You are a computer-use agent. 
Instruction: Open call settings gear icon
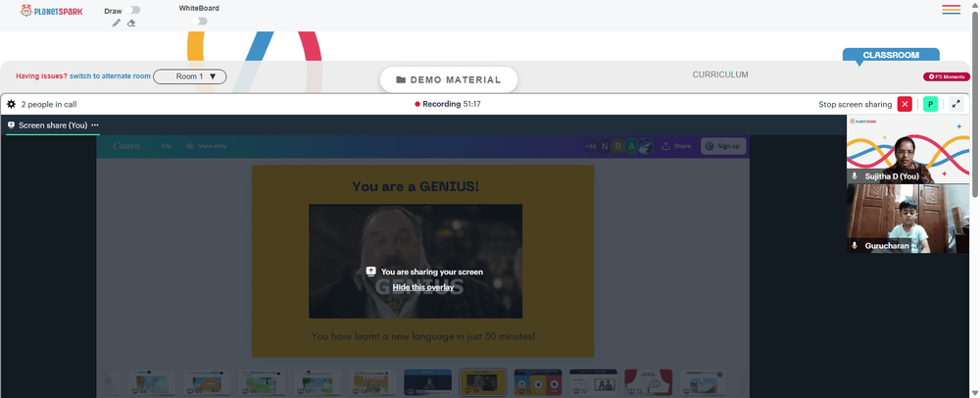11,104
